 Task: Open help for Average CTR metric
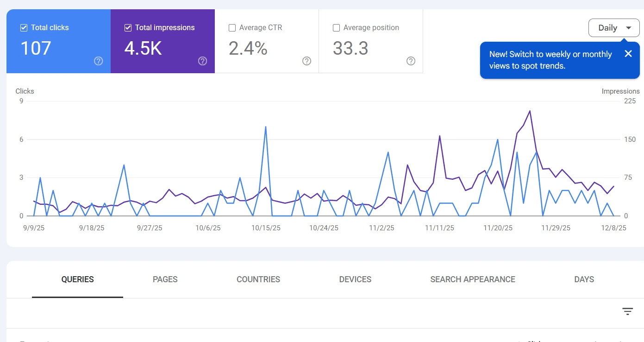coord(306,61)
